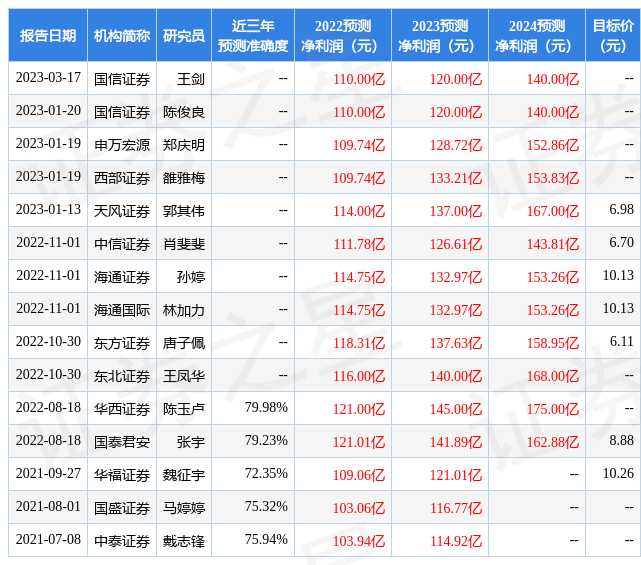Select researcher 陈玉卢
Screen dimensions: 641x565
click(184, 409)
